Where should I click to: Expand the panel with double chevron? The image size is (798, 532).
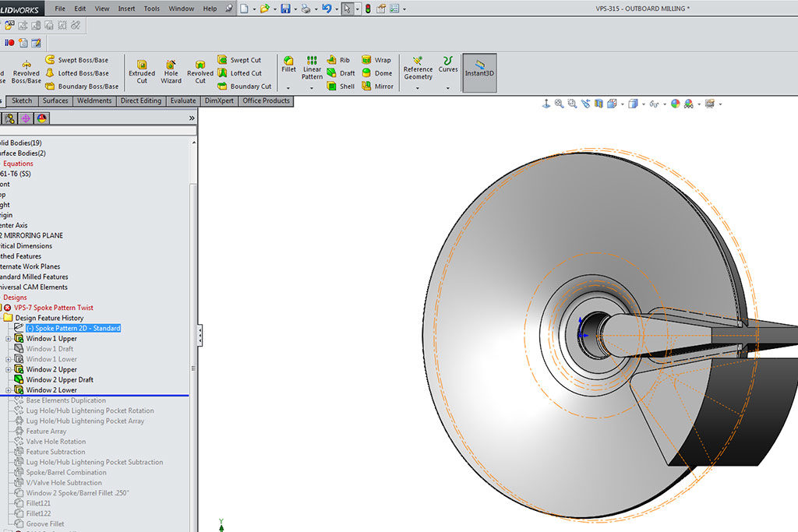[x=192, y=118]
